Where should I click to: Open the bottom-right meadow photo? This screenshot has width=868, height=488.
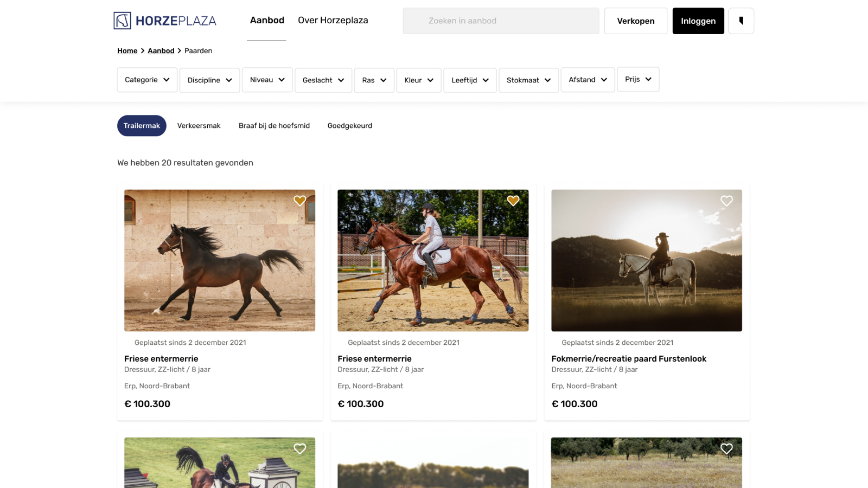click(647, 463)
